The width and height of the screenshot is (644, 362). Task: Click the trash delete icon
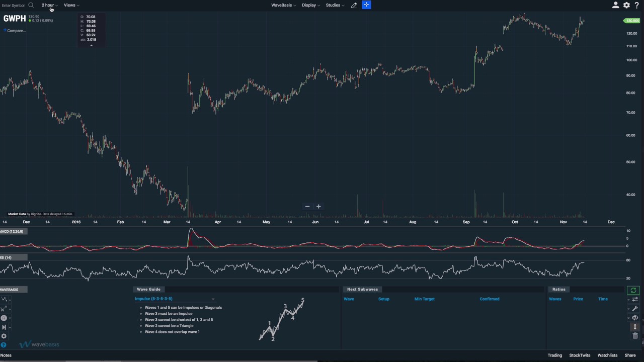click(635, 336)
